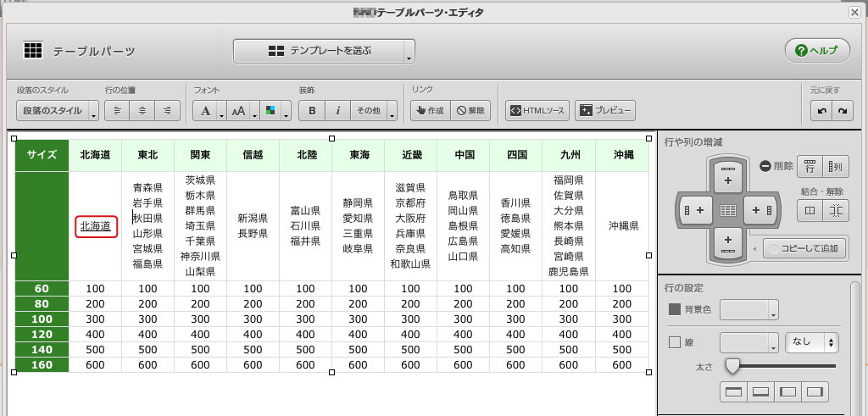Apply the top border line style

pos(733,391)
